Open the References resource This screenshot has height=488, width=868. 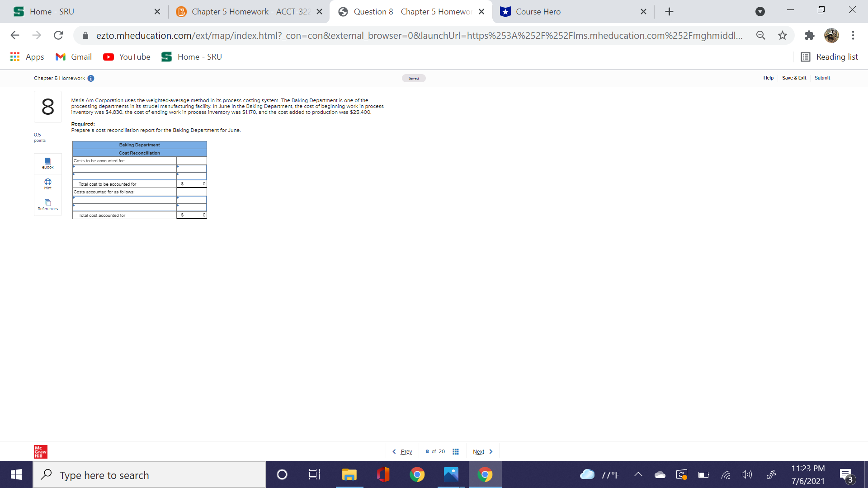point(47,205)
